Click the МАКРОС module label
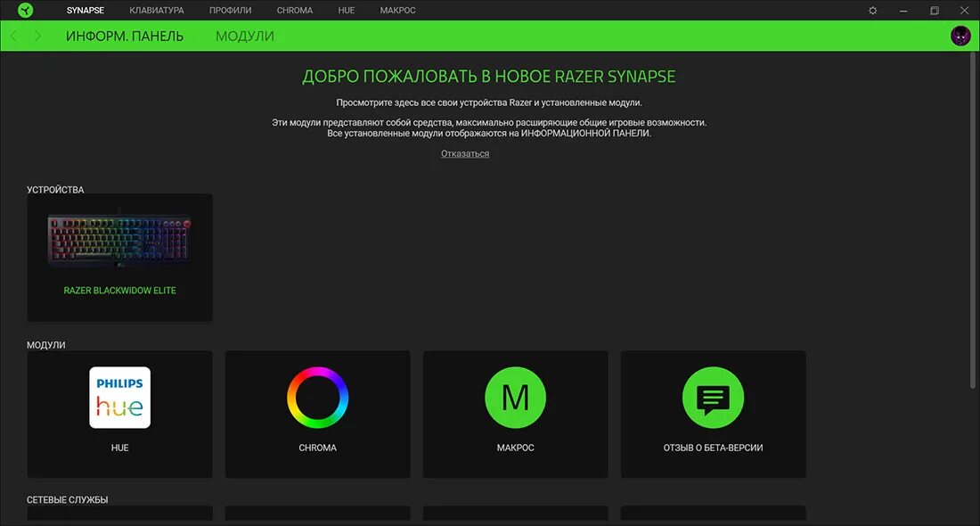Image resolution: width=980 pixels, height=526 pixels. coord(515,448)
